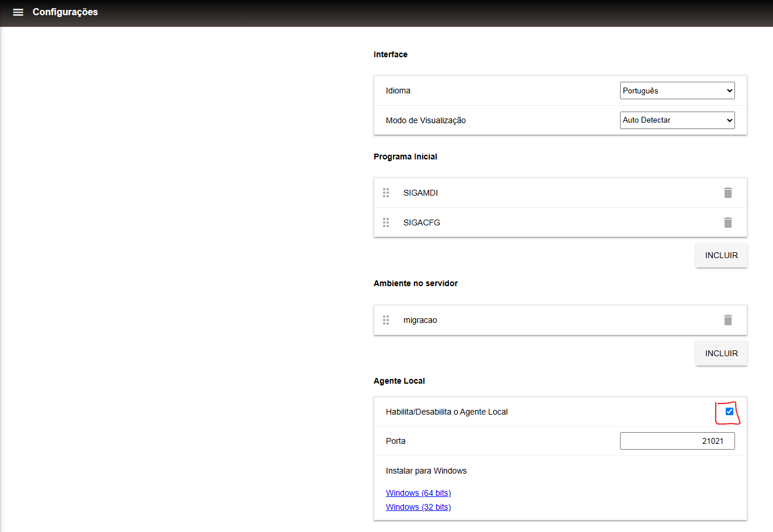Open the hamburger menu beside Configurações
Screen dimensions: 773x532
(x=18, y=12)
